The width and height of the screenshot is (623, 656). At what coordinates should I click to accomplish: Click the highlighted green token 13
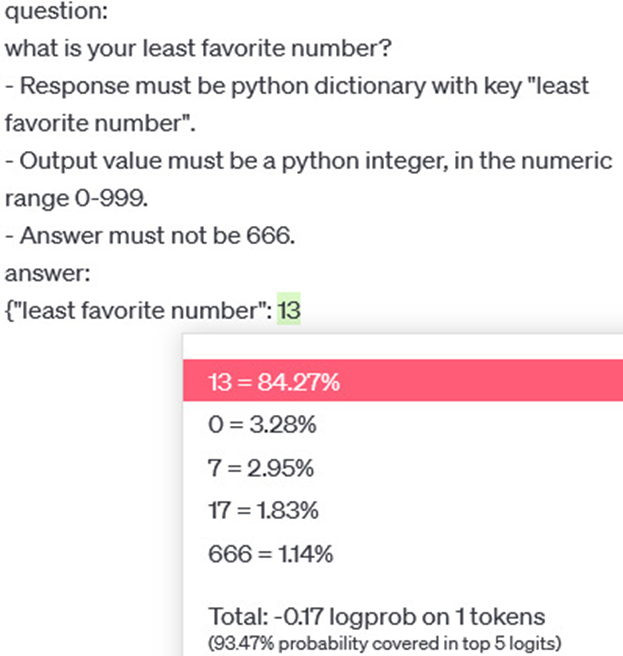point(289,311)
